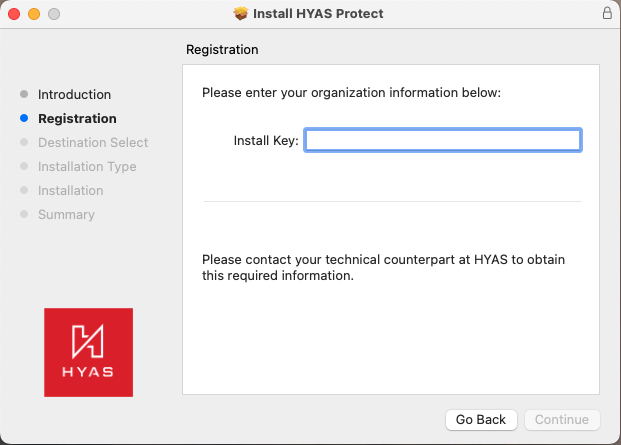Click the "contact your technical counterpart" paragraph
The width and height of the screenshot is (621, 445).
383,268
